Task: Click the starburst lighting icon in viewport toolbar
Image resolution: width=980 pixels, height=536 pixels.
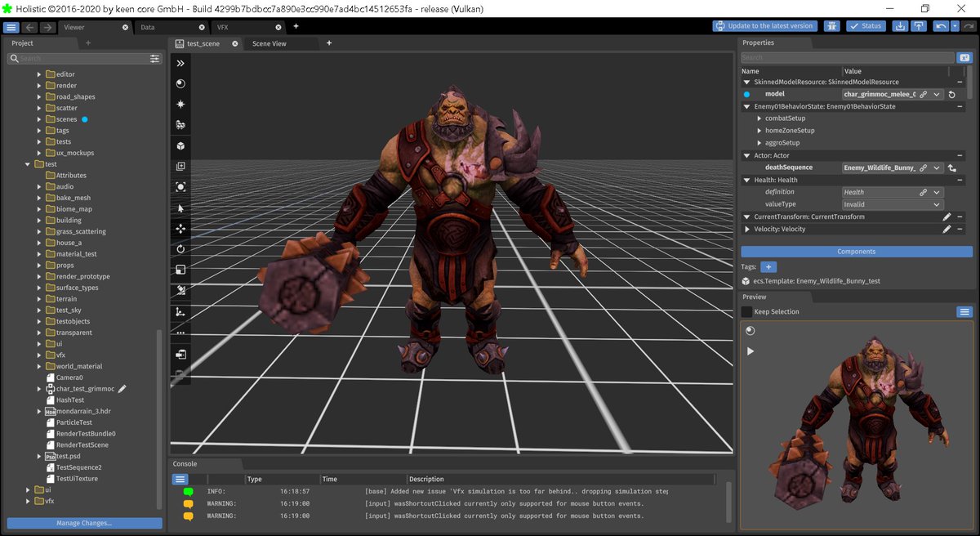Action: pyautogui.click(x=180, y=105)
